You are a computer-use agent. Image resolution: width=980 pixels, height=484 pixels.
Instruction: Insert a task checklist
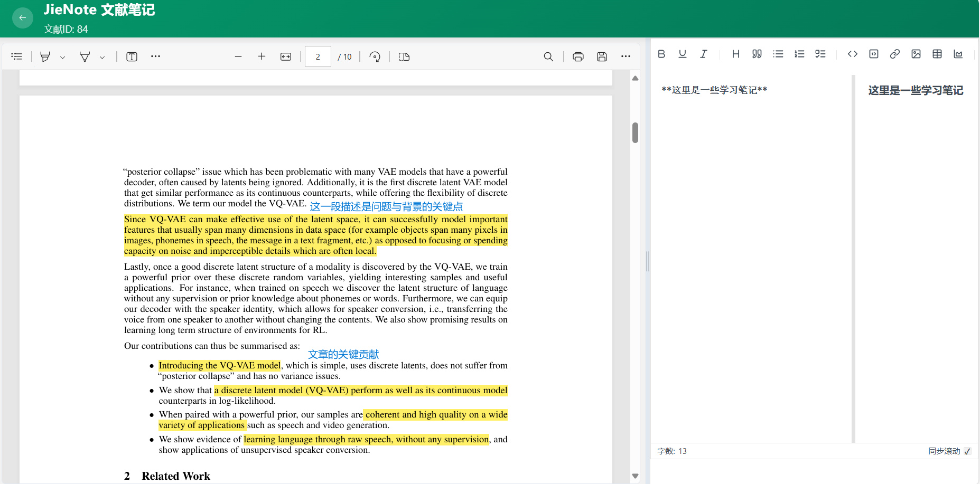(x=820, y=54)
